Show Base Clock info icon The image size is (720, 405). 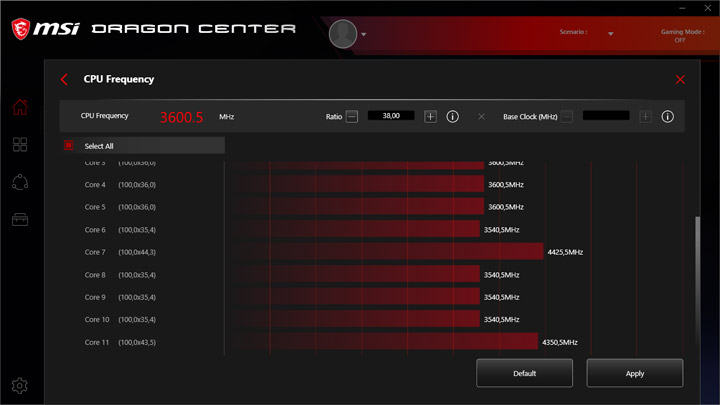coord(668,117)
